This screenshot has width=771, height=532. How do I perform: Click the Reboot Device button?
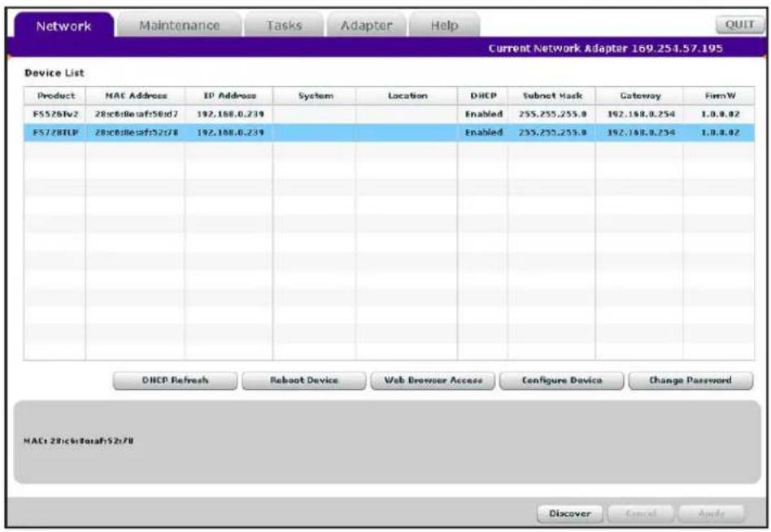(304, 381)
